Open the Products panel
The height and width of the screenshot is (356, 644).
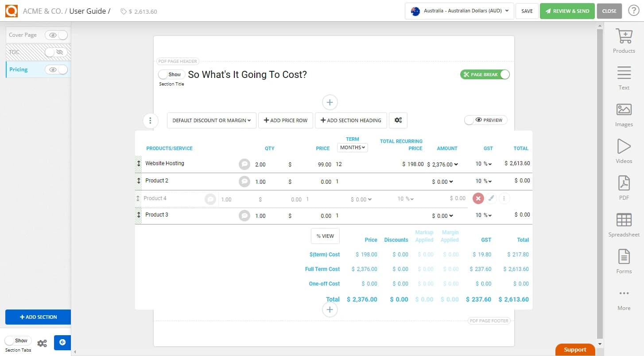[x=624, y=40]
